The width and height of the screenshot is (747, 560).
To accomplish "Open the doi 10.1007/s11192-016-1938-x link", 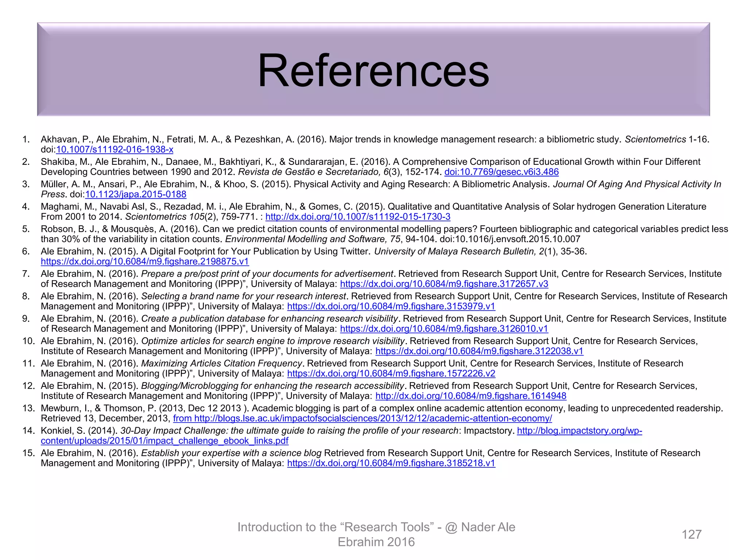I will (115, 149).
